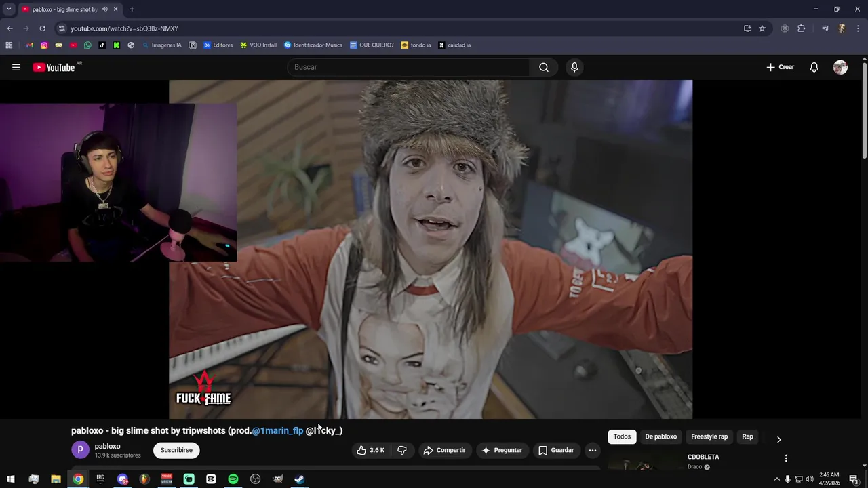Open Chrome profile avatar
Screen dimensions: 868x488
tap(842, 28)
